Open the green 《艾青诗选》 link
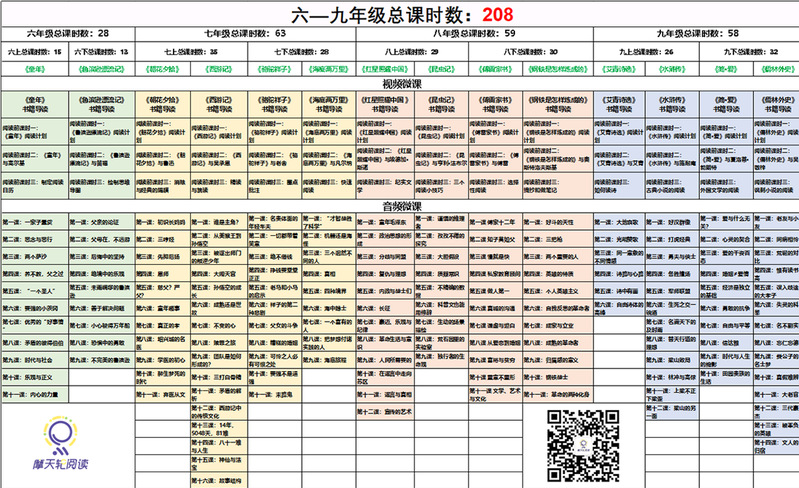Image resolution: width=799 pixels, height=488 pixels. pos(619,69)
